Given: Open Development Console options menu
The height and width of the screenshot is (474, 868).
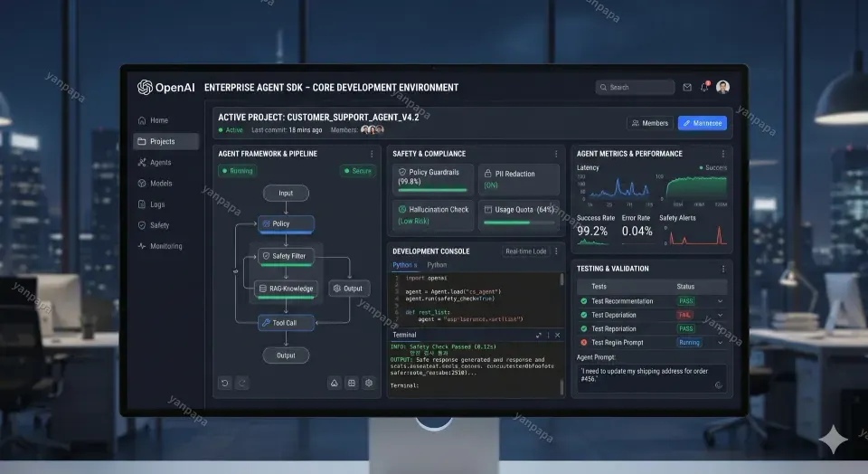Looking at the screenshot, I should (556, 251).
